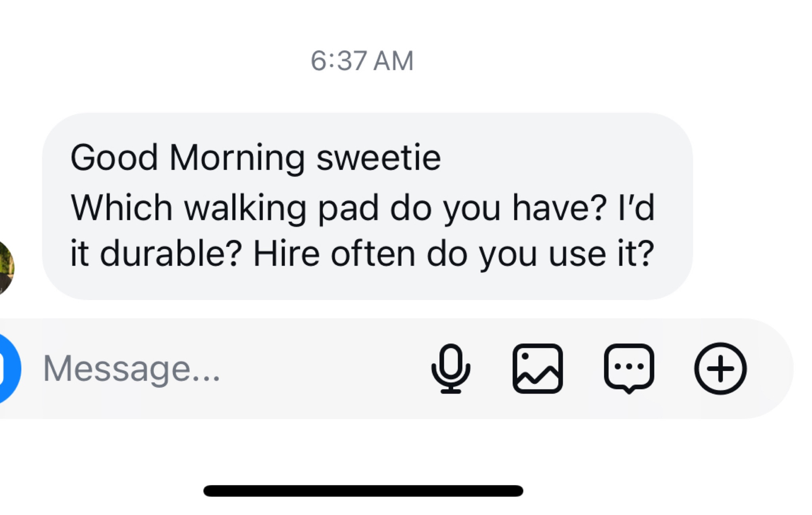Tap the plus circle icon

pyautogui.click(x=720, y=369)
